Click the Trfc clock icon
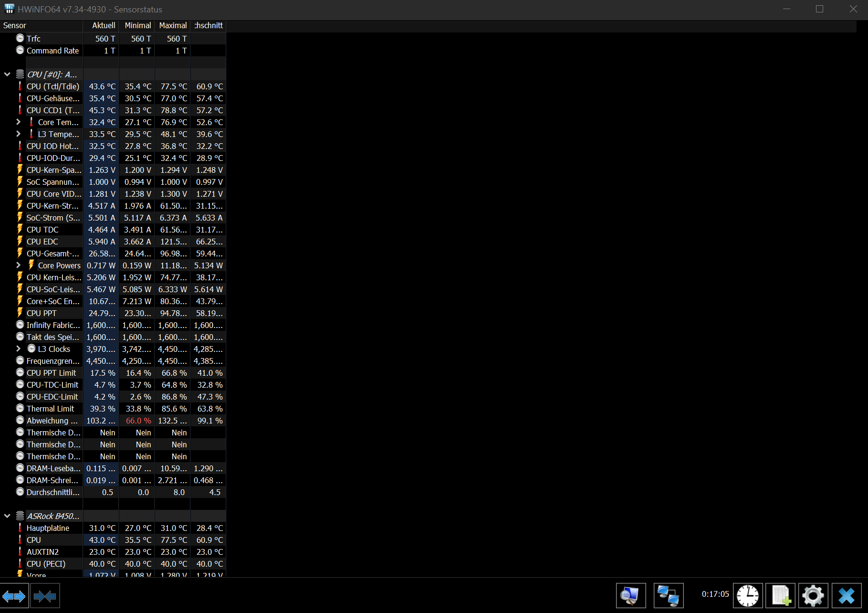This screenshot has width=868, height=613. pyautogui.click(x=20, y=38)
